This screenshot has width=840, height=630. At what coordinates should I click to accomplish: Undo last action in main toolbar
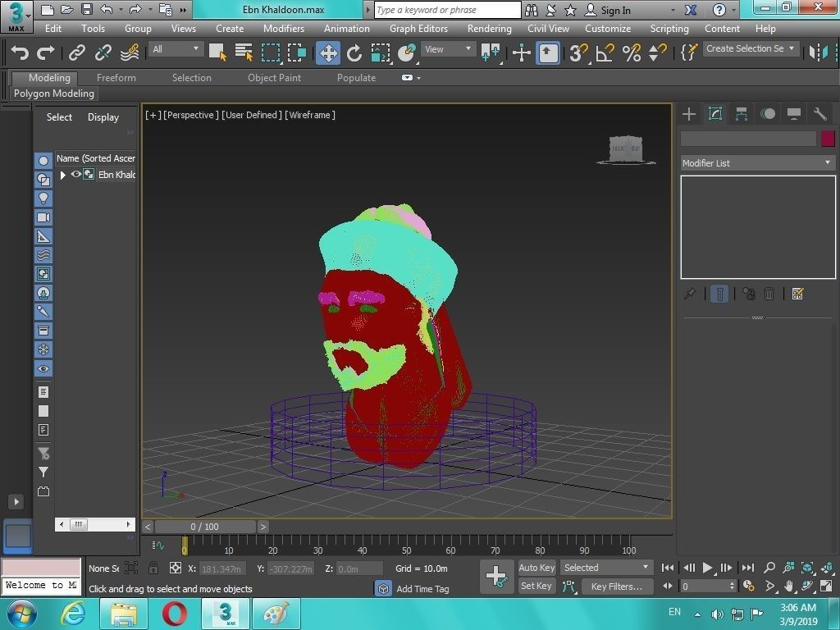click(20, 52)
